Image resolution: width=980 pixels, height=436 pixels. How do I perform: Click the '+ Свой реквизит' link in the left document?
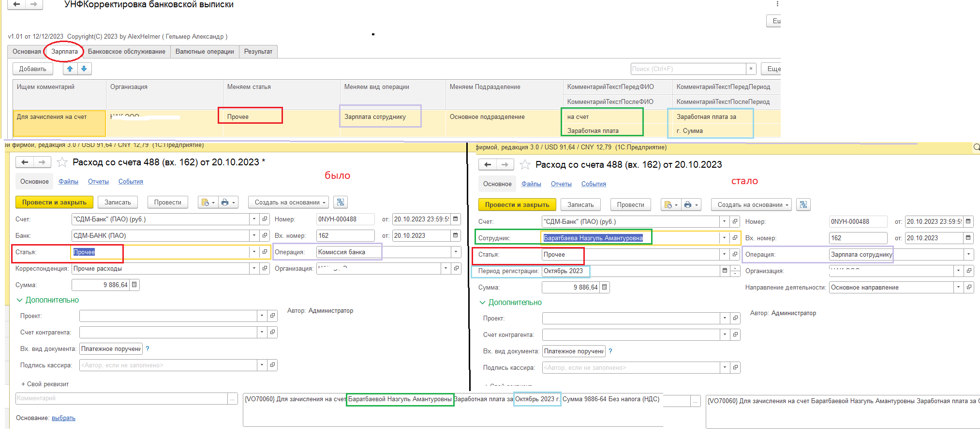(45, 384)
